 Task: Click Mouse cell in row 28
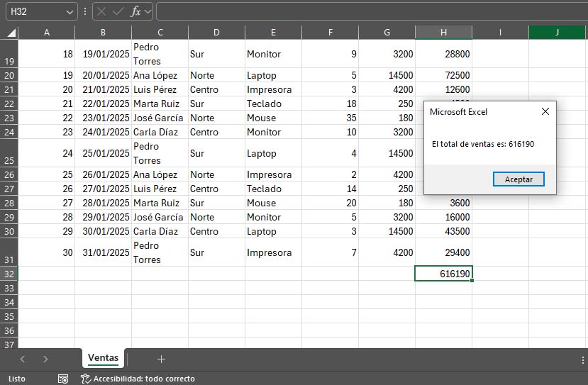273,203
